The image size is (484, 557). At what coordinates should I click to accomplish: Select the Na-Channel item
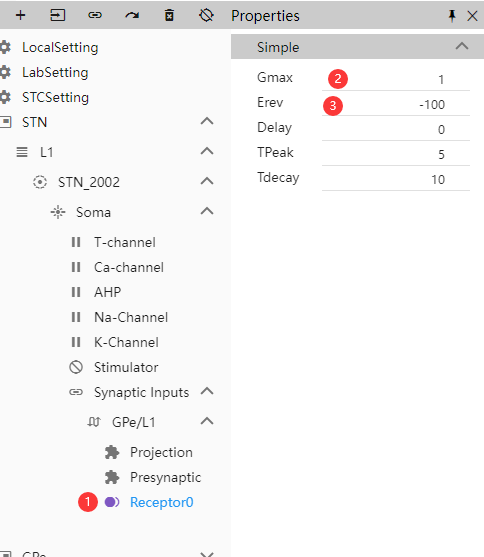click(131, 317)
